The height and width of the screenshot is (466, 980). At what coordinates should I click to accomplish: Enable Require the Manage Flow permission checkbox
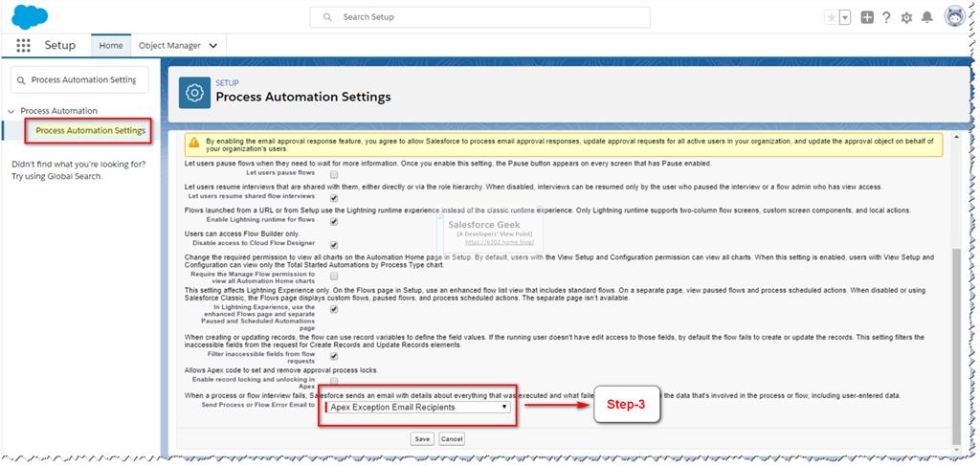334,276
